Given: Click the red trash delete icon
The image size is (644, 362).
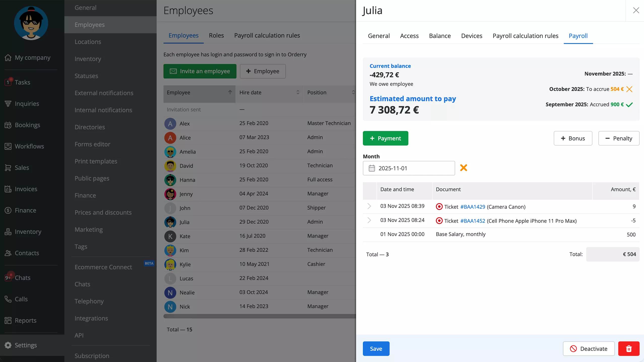Looking at the screenshot, I should [628, 349].
